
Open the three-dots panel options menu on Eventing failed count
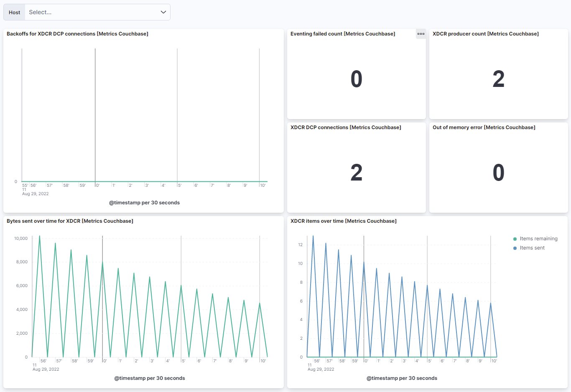[x=421, y=33]
